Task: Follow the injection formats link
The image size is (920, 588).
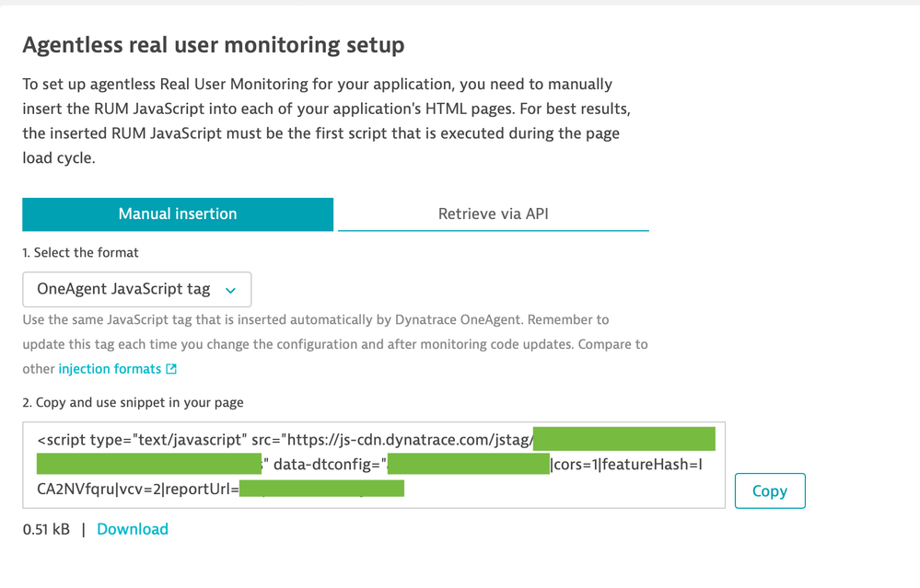Action: 110,368
